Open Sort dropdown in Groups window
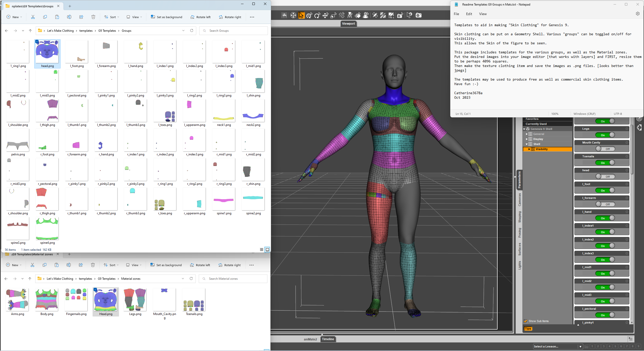 pyautogui.click(x=112, y=17)
